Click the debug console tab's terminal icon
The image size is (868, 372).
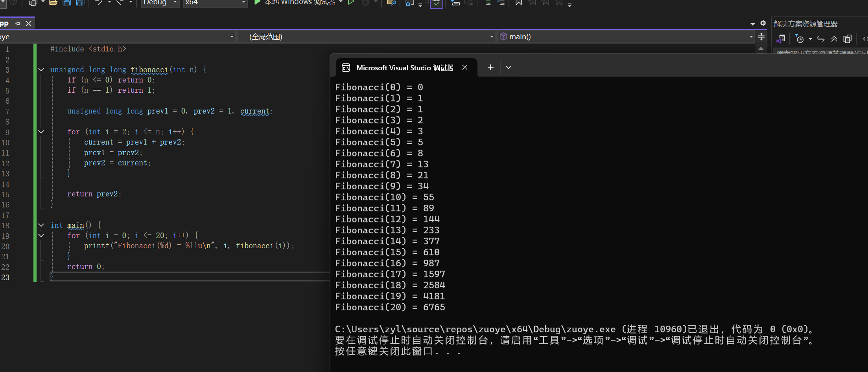[x=346, y=68]
